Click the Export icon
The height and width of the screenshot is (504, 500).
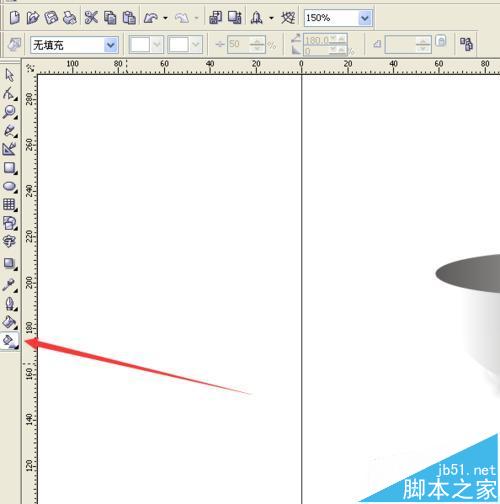click(x=235, y=18)
